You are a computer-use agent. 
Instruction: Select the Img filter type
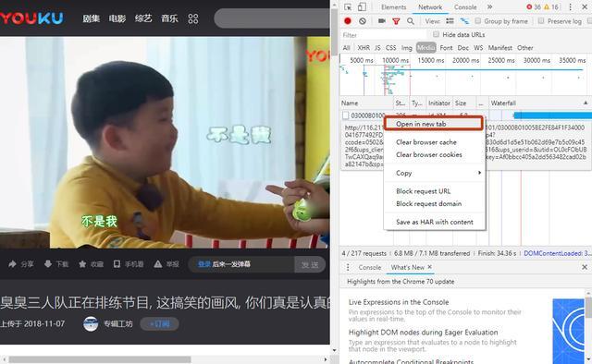tap(407, 48)
